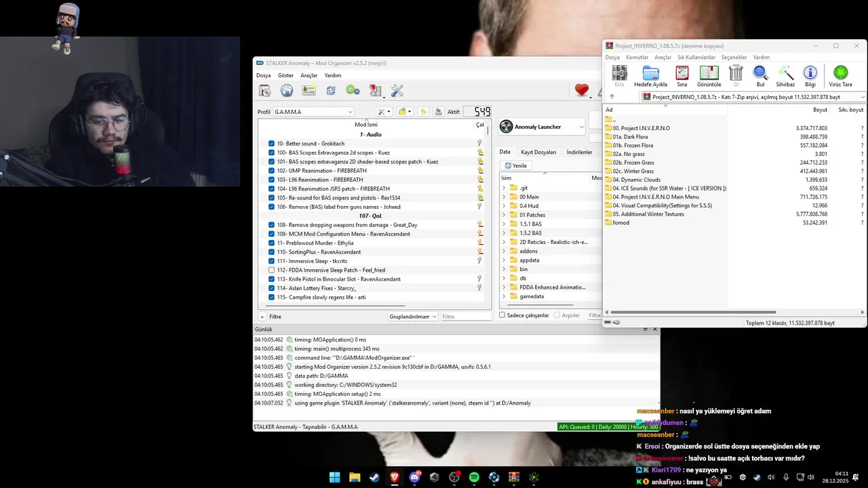Uncheck mod 10- Better sound - Grokitach
Image resolution: width=868 pixels, height=488 pixels.
(x=271, y=144)
